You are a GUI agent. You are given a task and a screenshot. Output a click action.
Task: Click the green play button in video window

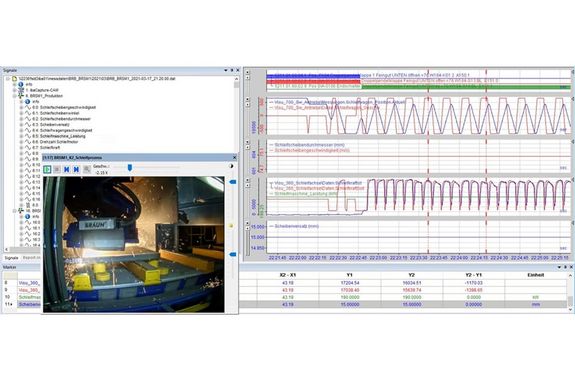point(47,169)
